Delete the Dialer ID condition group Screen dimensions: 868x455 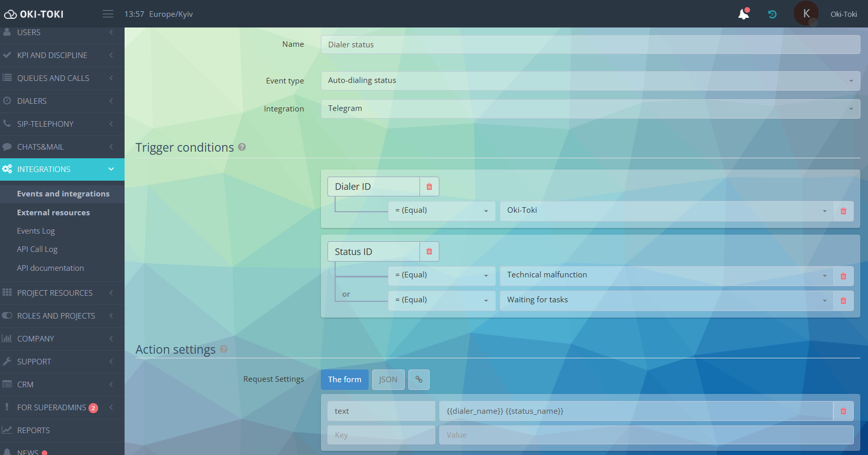[x=429, y=187]
